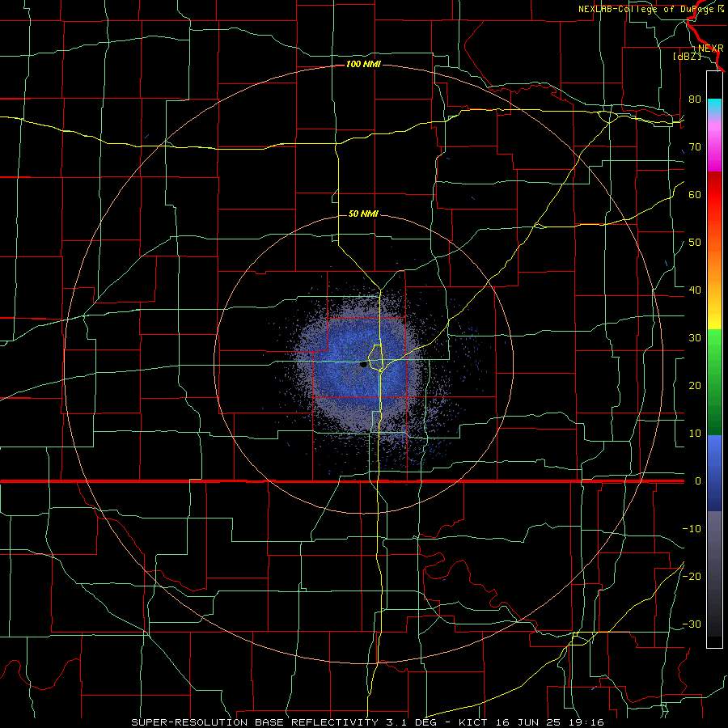Click the 0 value on dBZ scale
The image size is (728, 728).
[x=698, y=481]
